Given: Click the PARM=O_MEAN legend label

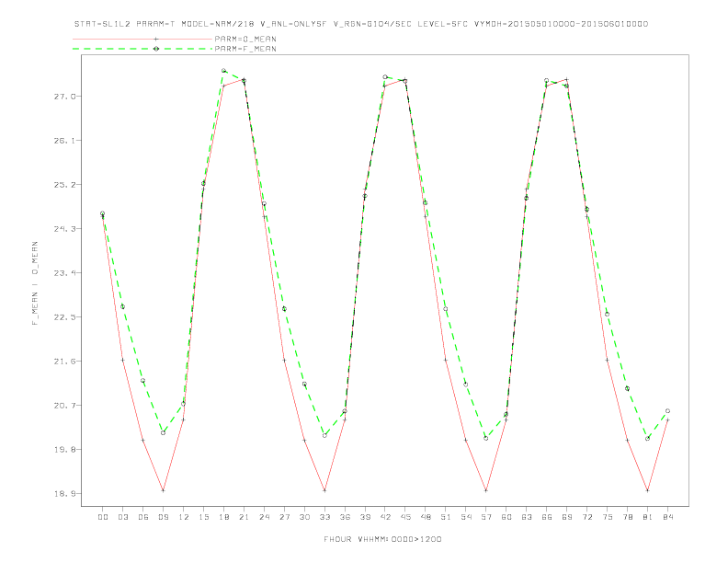Looking at the screenshot, I should tap(245, 39).
